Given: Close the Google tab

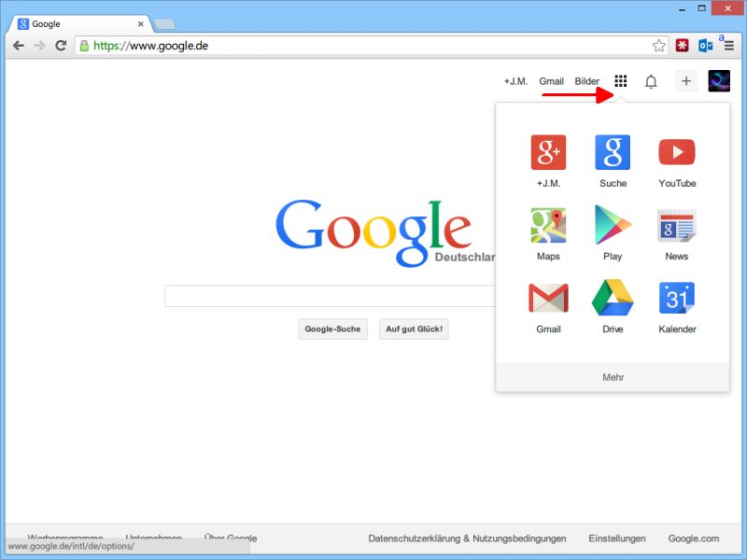Looking at the screenshot, I should (141, 24).
